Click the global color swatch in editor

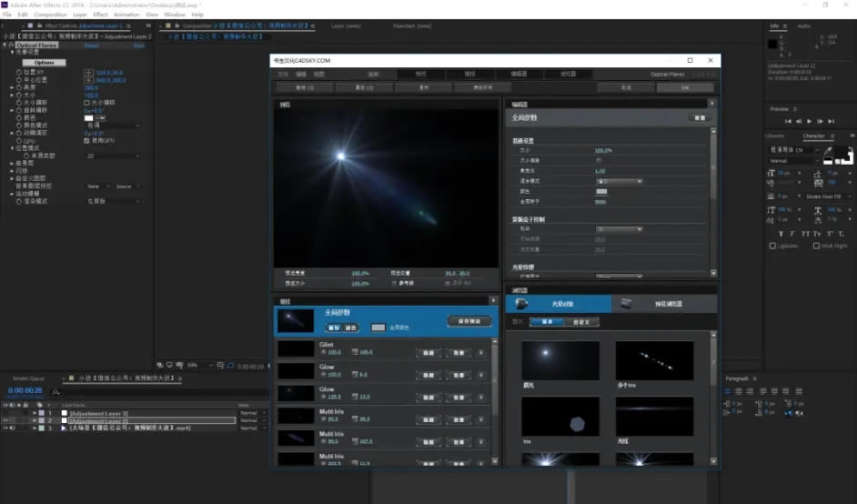coord(601,191)
